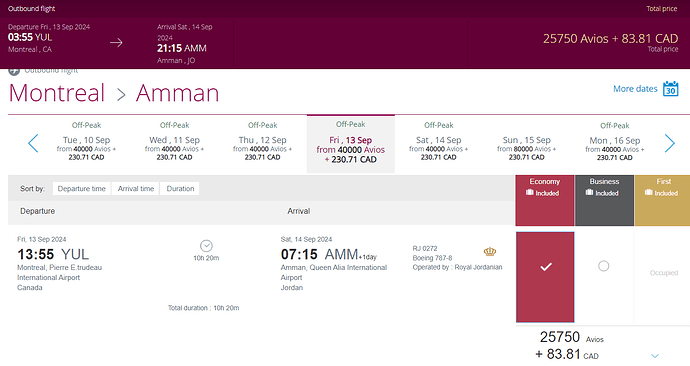The width and height of the screenshot is (690, 366).
Task: Click Montreal, Pierre E.trudeau airport text
Action: (x=59, y=272)
